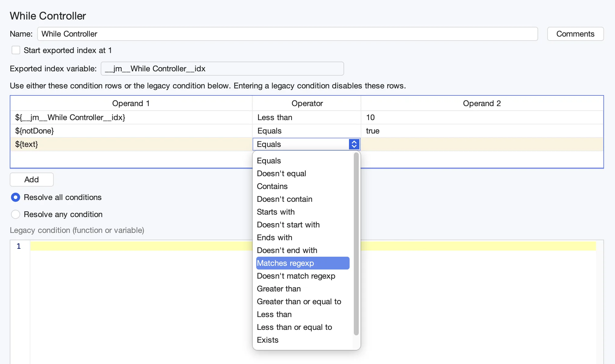Screen dimensions: 615x364
Task: Choose Doesn't match regexp from the operator list
Action: (x=303, y=276)
